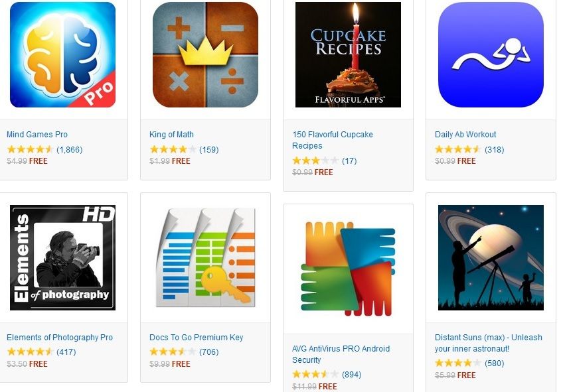
Task: Open the Mind Games Pro title link
Action: coord(37,135)
